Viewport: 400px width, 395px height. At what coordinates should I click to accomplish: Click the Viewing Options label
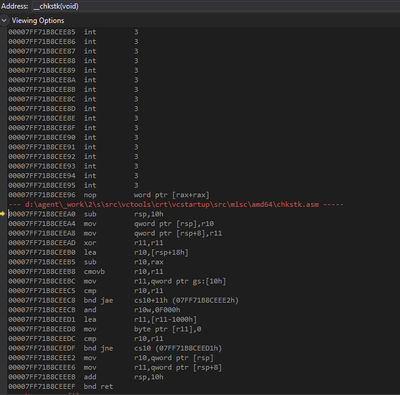[x=38, y=21]
